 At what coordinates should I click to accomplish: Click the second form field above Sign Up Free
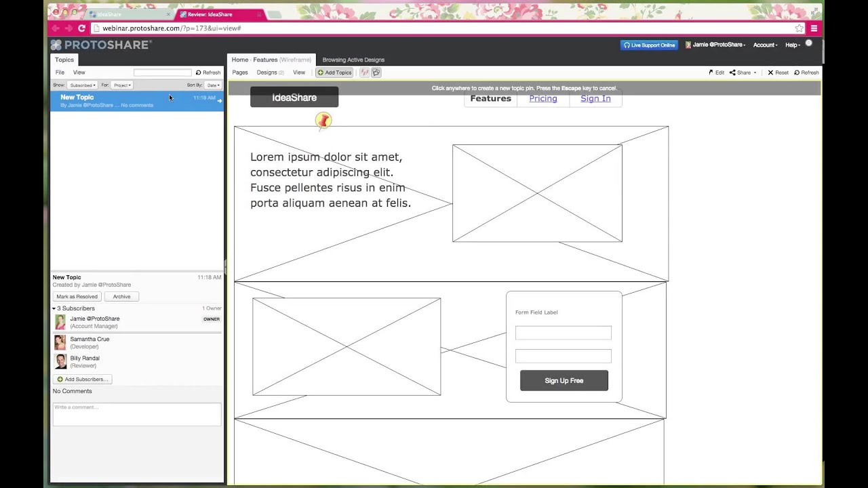(564, 356)
